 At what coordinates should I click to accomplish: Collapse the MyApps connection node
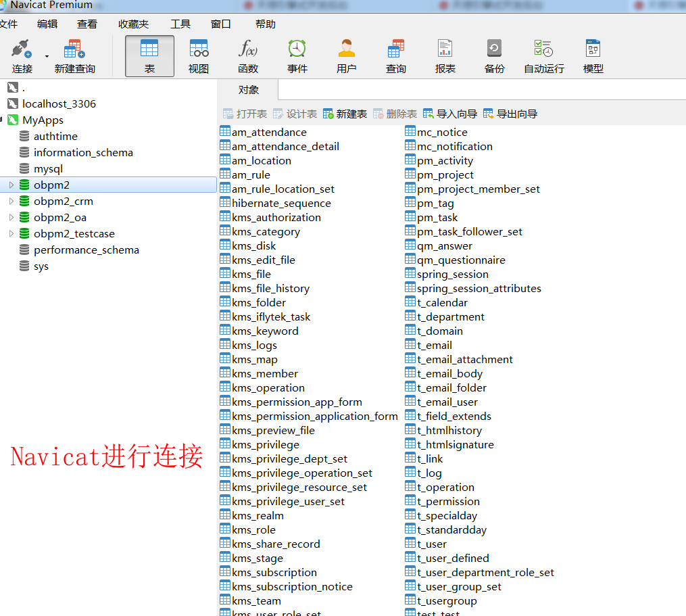1,119
